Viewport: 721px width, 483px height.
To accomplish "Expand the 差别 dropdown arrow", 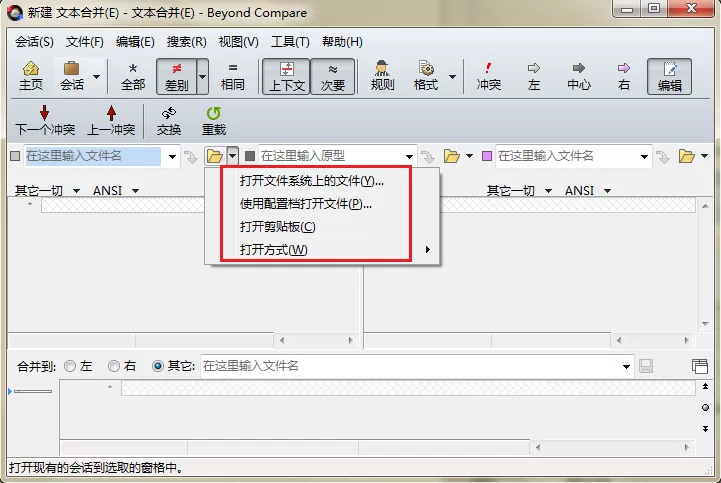I will (202, 76).
